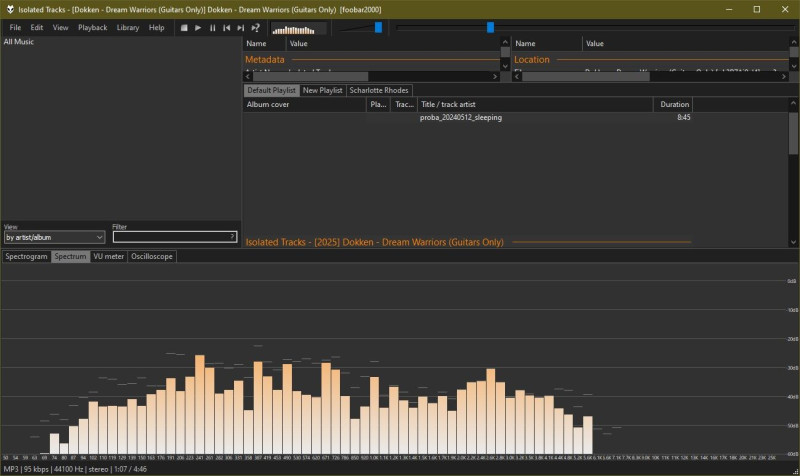Switch to the Oscilloscope tab

[x=152, y=257]
